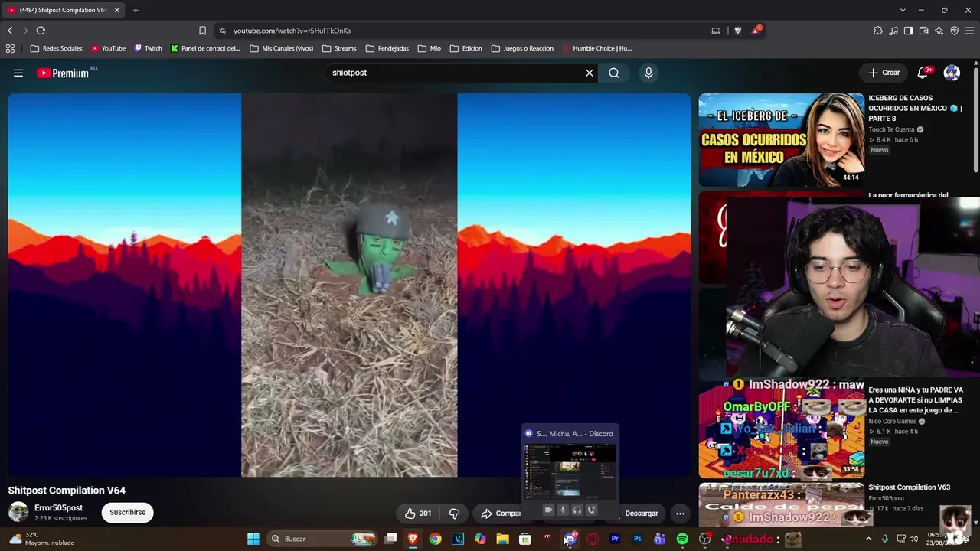The image size is (980, 551).
Task: Open the Brave media playlist music icon
Action: [x=893, y=31]
